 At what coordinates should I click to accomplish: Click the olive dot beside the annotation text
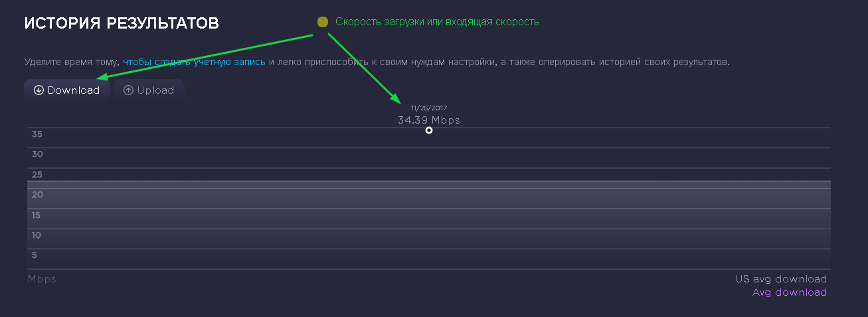click(x=323, y=22)
